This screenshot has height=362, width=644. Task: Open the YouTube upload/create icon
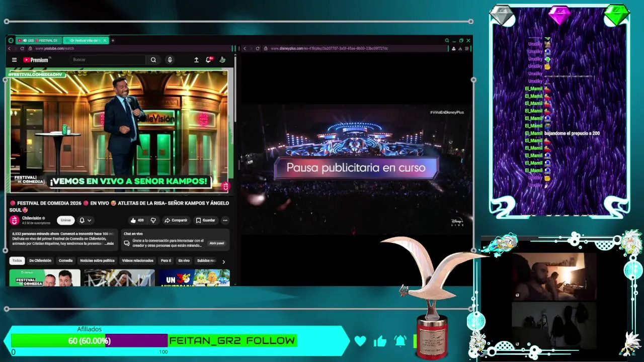coord(196,60)
